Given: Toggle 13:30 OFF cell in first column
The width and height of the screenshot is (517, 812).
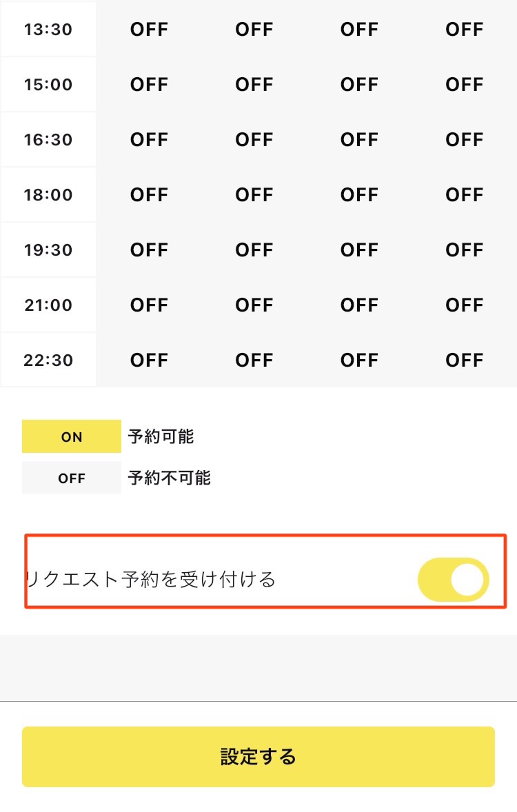Looking at the screenshot, I should pos(149,30).
